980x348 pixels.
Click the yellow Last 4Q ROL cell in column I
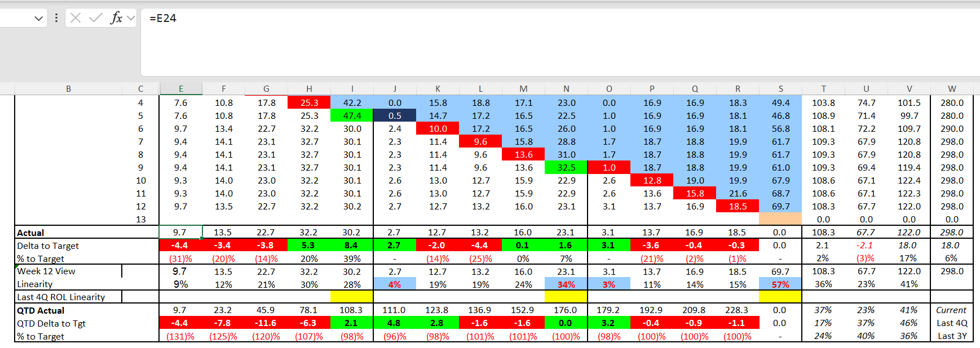click(x=352, y=297)
